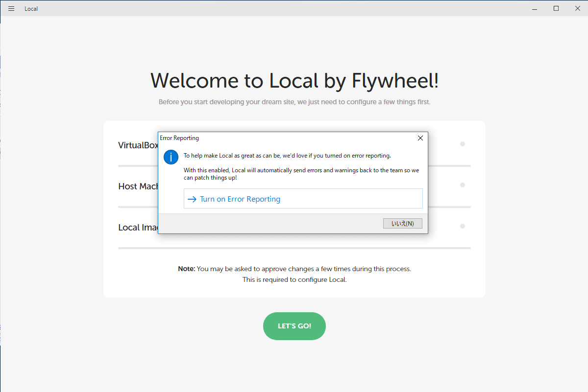
Task: Maximize the Local window
Action: [x=556, y=8]
